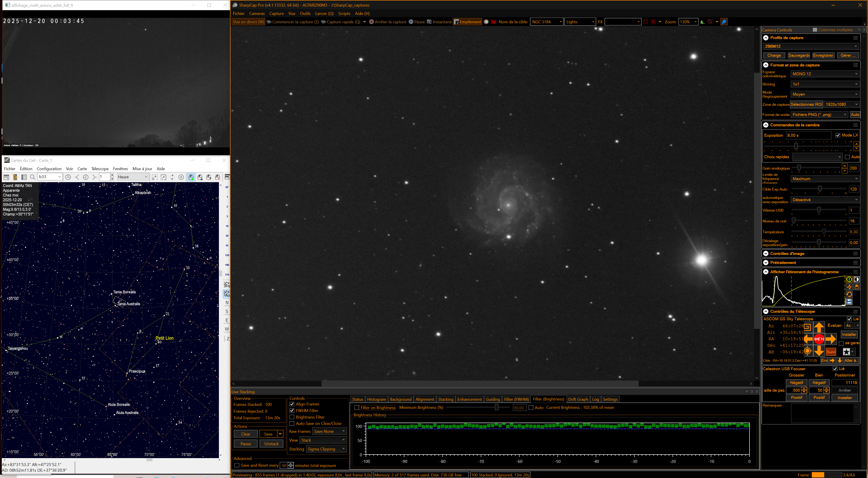Click the flip/rotate chart icon in Cartes du Ciel
The width and height of the screenshot is (868, 478).
172,177
